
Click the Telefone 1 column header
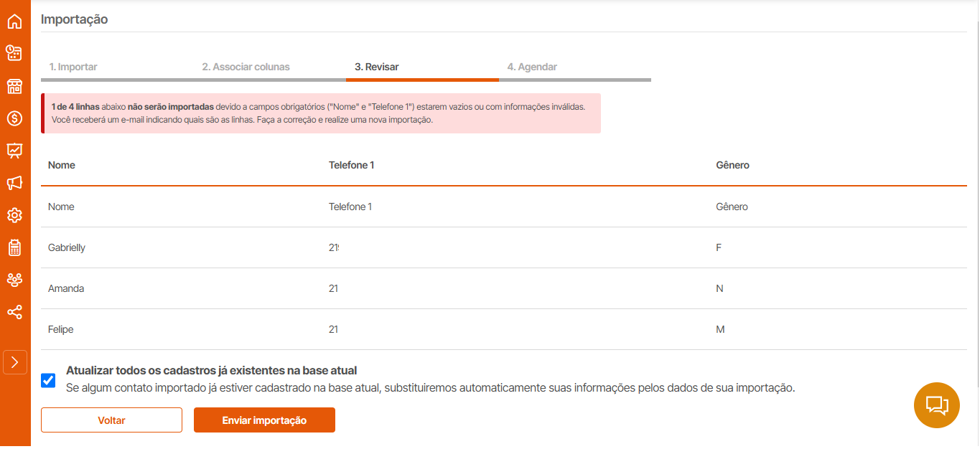352,165
